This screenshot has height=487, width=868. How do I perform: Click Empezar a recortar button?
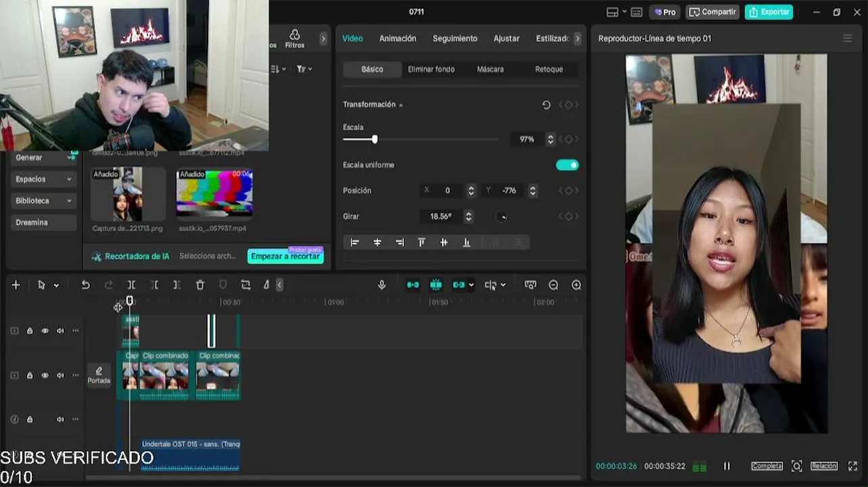285,256
